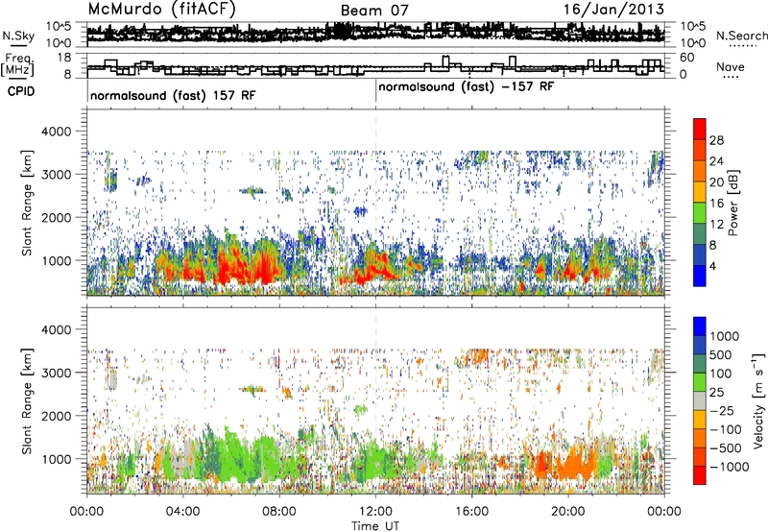Pick the gray segment of Velocity colorbar
The image size is (768, 532).
700,400
